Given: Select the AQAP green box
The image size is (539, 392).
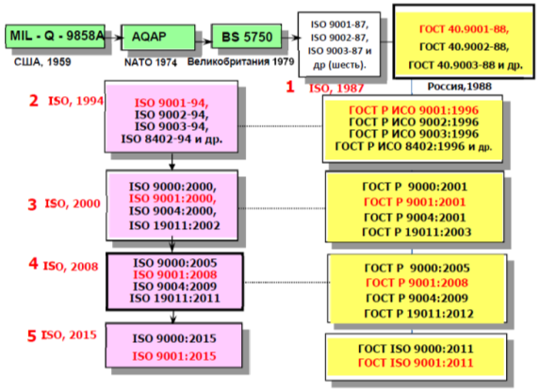Looking at the screenshot, I should (x=158, y=37).
